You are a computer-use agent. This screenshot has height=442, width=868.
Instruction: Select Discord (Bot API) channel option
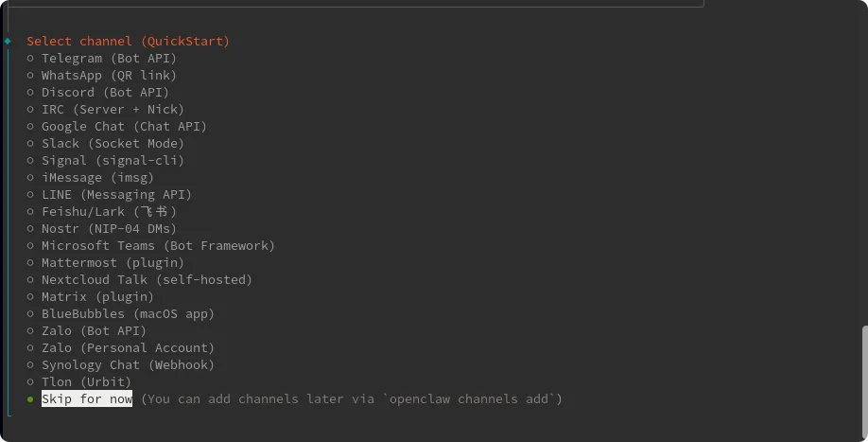coord(105,93)
